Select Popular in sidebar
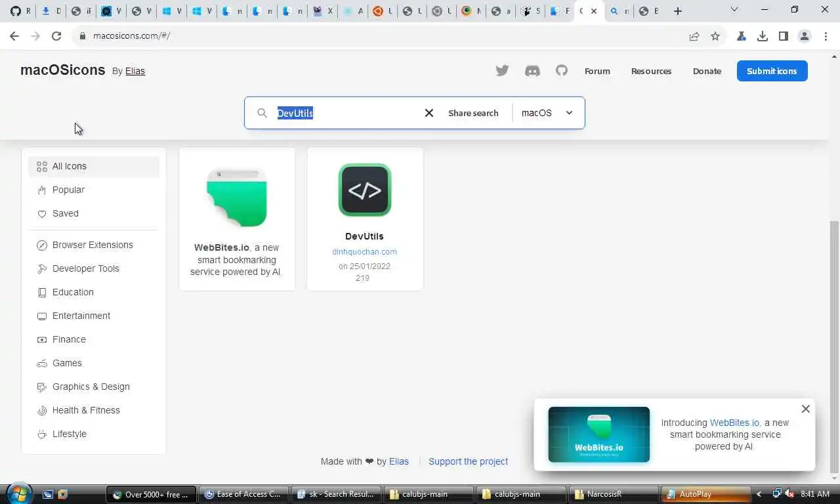The width and height of the screenshot is (840, 504). click(94, 190)
